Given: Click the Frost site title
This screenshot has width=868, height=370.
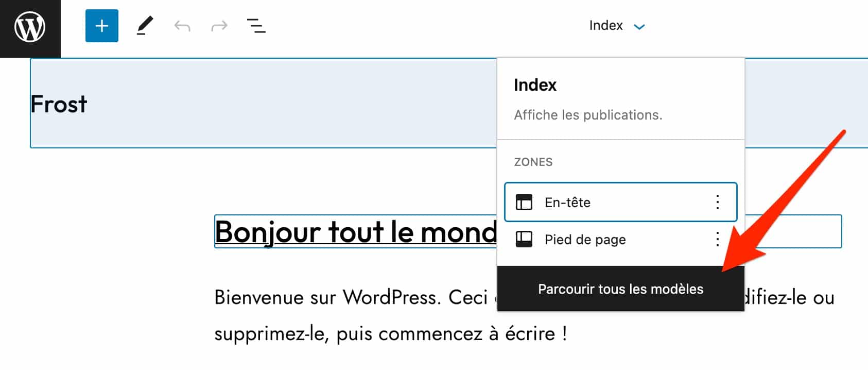Looking at the screenshot, I should pyautogui.click(x=59, y=104).
